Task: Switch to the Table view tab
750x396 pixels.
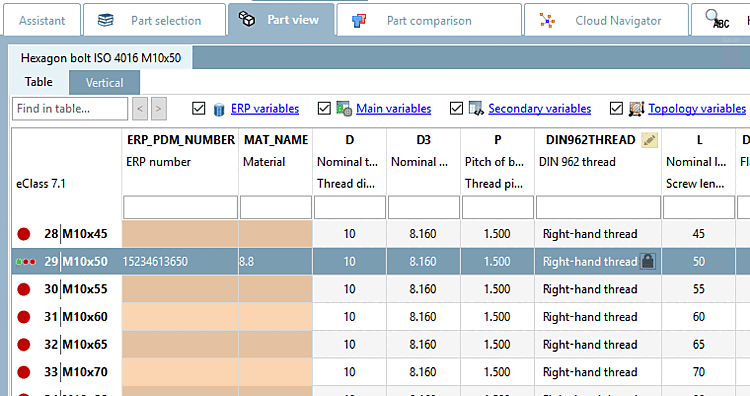Action: pyautogui.click(x=39, y=82)
